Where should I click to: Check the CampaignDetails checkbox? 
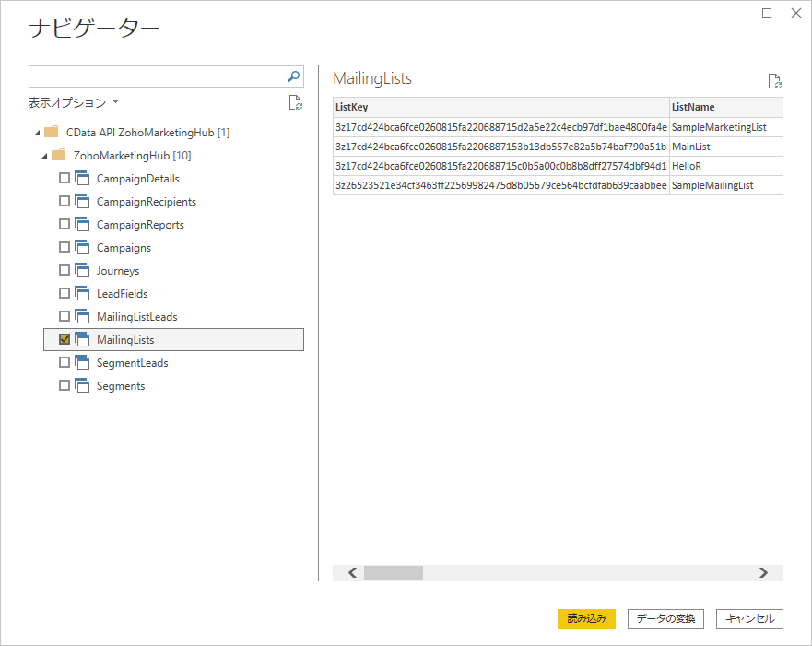(x=65, y=178)
